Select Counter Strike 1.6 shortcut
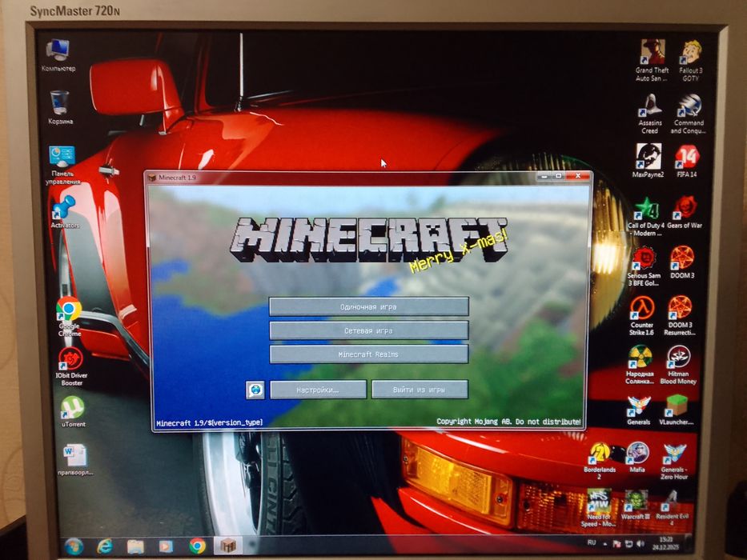 pyautogui.click(x=641, y=316)
